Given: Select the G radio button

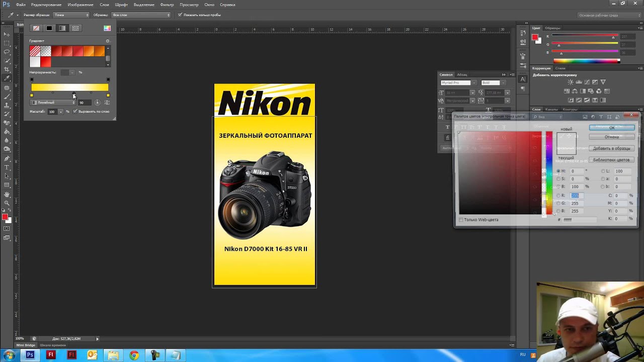Looking at the screenshot, I should [558, 203].
